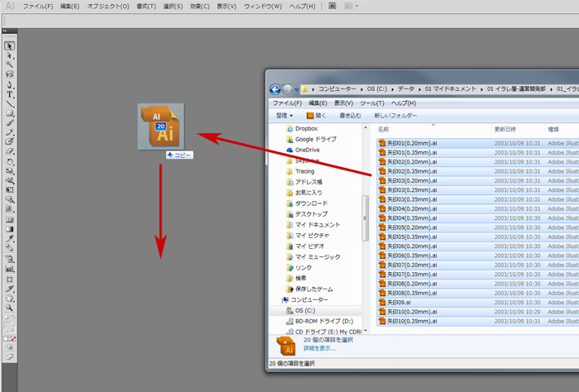The height and width of the screenshot is (392, 579).
Task: Select the Blend tool
Action: (x=10, y=247)
